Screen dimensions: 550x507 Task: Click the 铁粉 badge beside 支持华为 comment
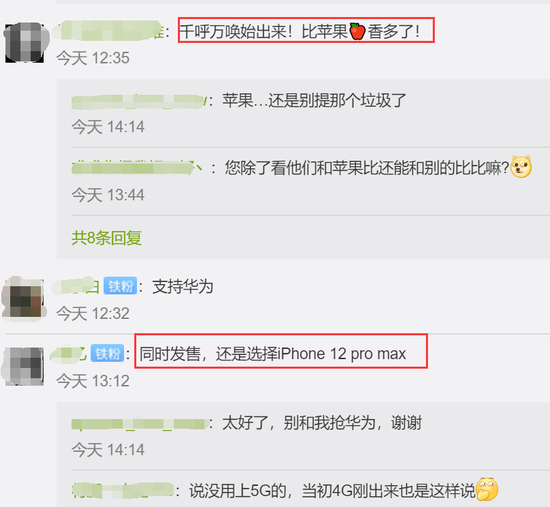(120, 287)
